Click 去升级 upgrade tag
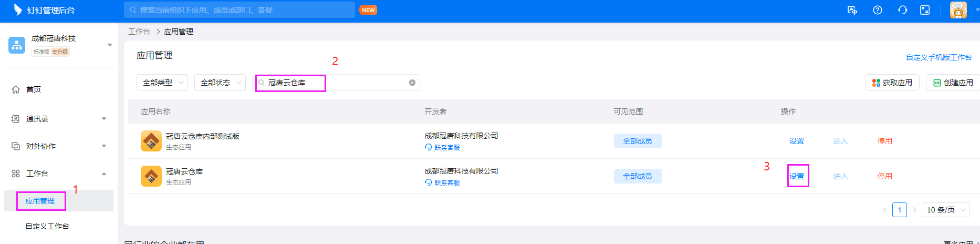 coord(60,52)
